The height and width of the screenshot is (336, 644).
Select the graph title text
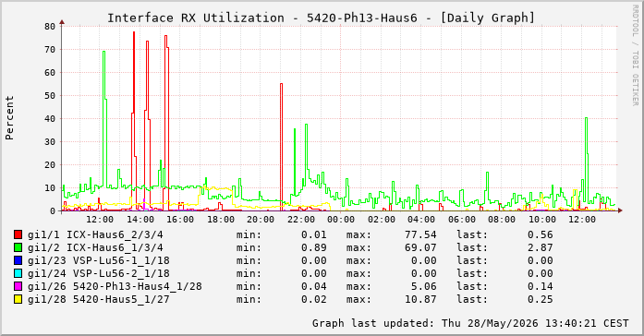click(322, 18)
